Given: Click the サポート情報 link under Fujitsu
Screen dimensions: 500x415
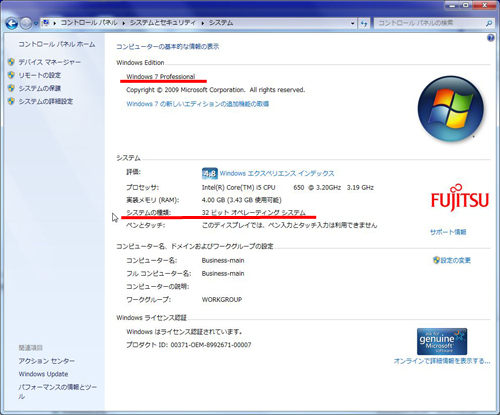Looking at the screenshot, I should pyautogui.click(x=448, y=232).
